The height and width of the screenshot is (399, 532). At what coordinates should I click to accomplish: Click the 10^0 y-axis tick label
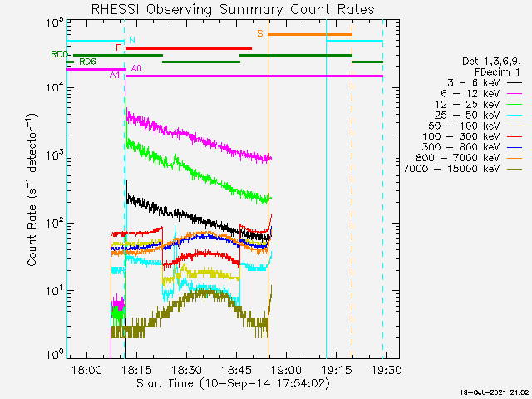pyautogui.click(x=55, y=356)
